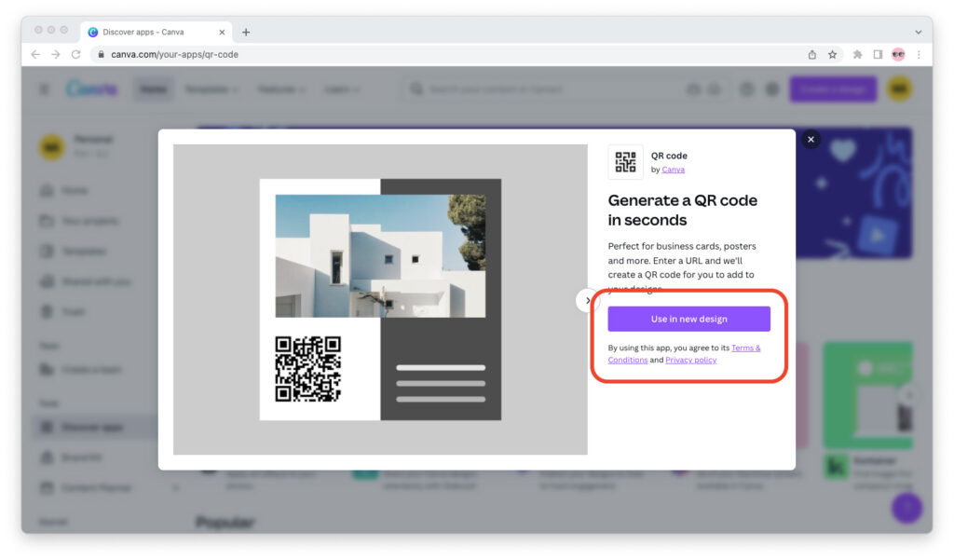Open the Canva developer link under QR code
The image size is (954, 560).
[673, 170]
